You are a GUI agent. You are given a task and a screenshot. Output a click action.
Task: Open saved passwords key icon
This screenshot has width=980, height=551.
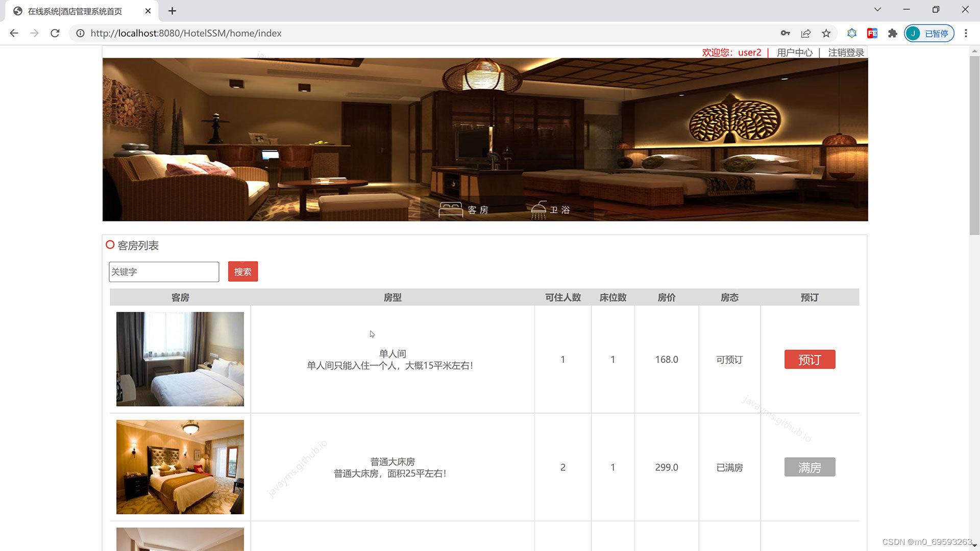pyautogui.click(x=785, y=33)
